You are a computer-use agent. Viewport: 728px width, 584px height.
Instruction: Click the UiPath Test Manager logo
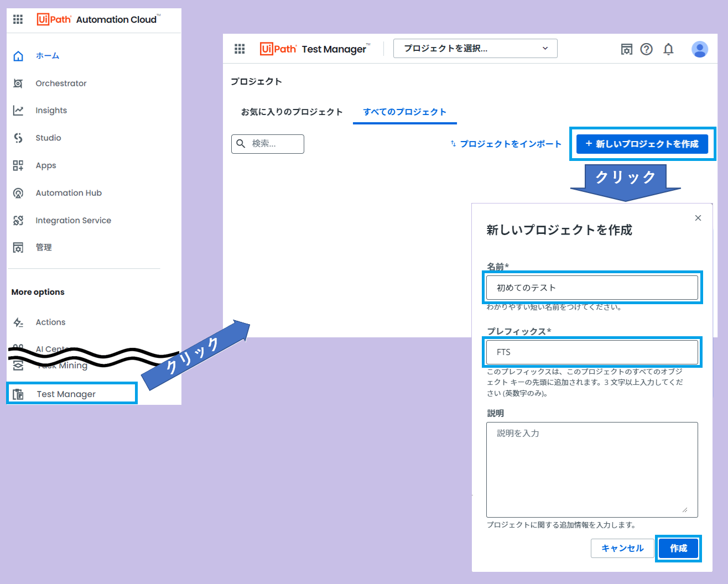tap(315, 49)
